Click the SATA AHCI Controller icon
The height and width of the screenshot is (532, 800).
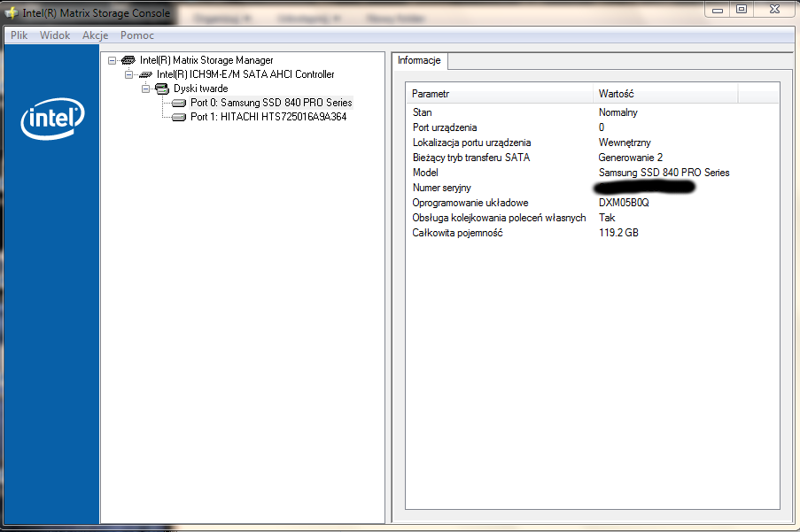click(x=145, y=75)
